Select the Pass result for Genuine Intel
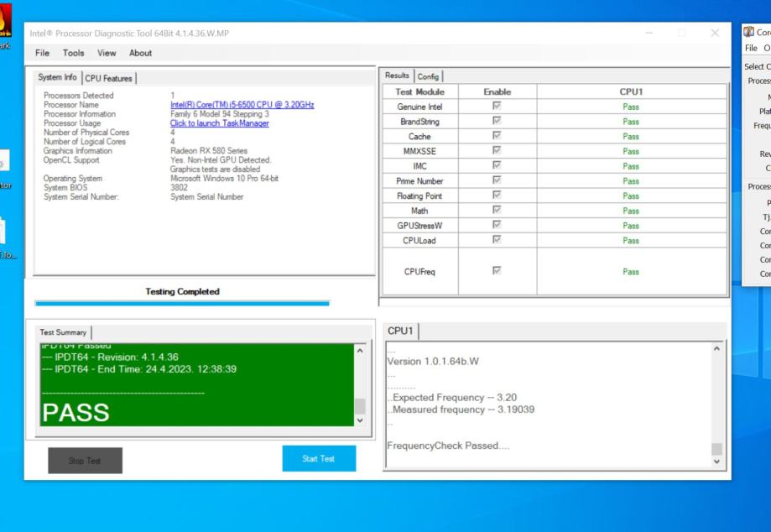771x532 pixels. click(631, 107)
